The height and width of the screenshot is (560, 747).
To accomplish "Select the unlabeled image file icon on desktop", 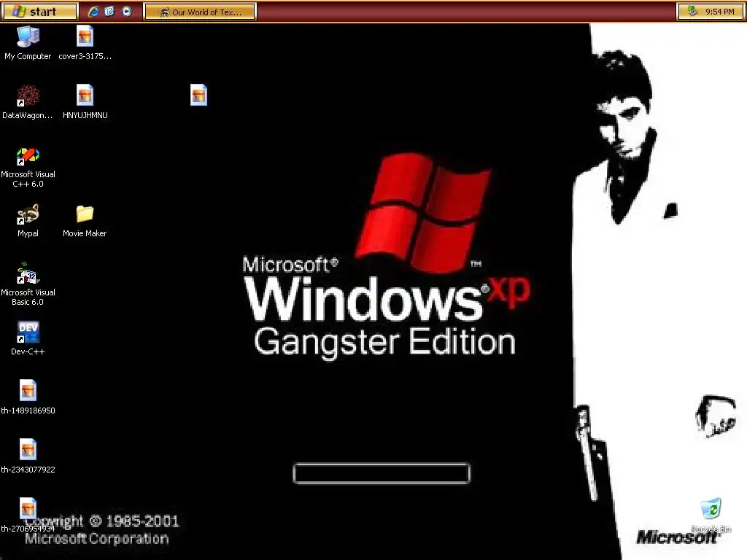I will point(198,95).
